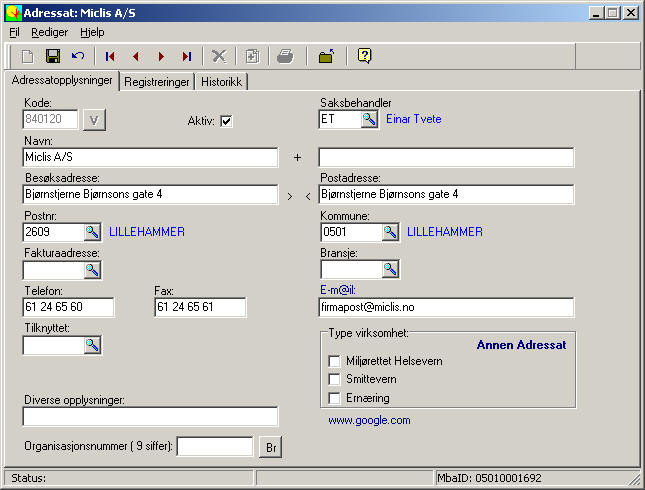The width and height of the screenshot is (645, 490).
Task: Delete record with the X toolbar icon
Action: [x=219, y=56]
